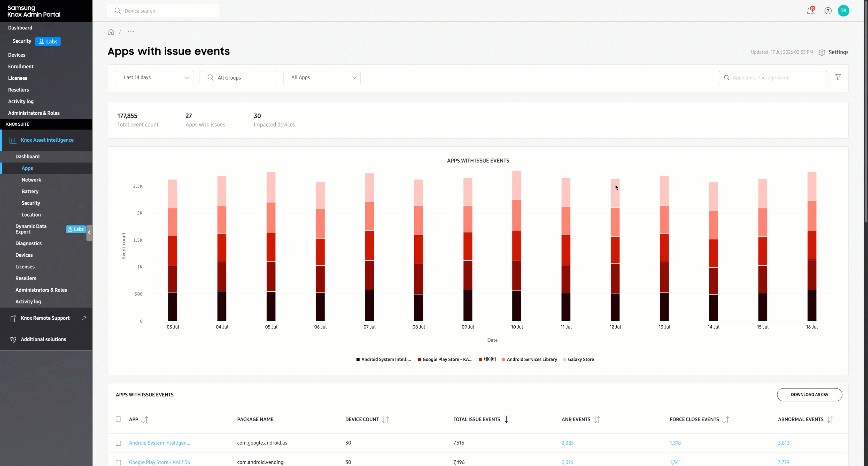The width and height of the screenshot is (868, 466).
Task: Toggle 네이버 legend series
Action: tap(487, 359)
